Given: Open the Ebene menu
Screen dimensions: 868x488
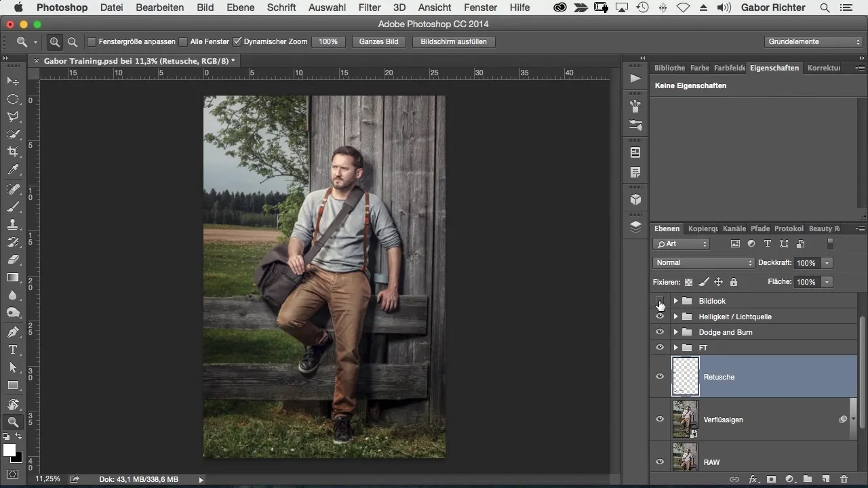Looking at the screenshot, I should pos(241,7).
